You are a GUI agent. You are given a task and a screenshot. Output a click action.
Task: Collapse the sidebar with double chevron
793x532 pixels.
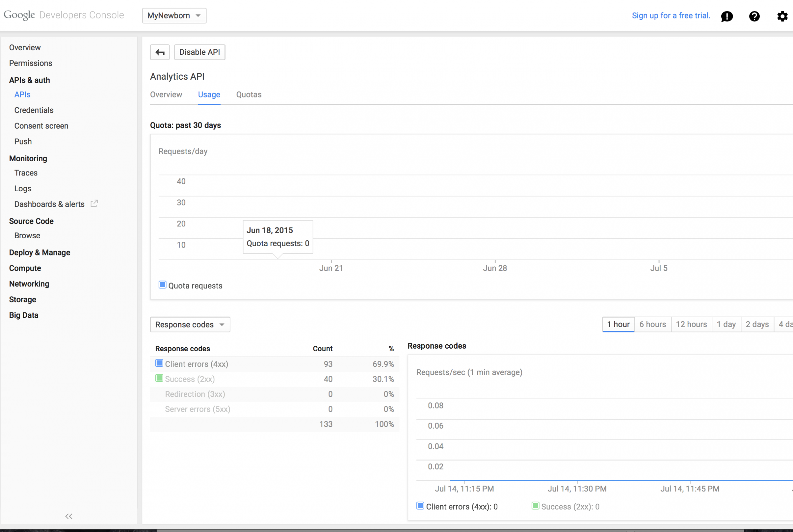(x=69, y=516)
